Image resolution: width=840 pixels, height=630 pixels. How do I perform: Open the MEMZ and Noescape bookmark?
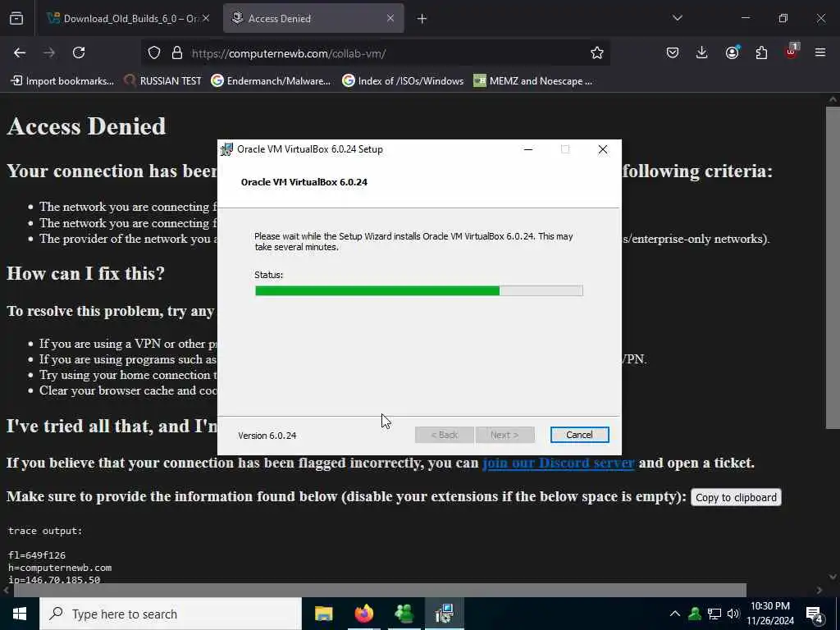(x=533, y=81)
